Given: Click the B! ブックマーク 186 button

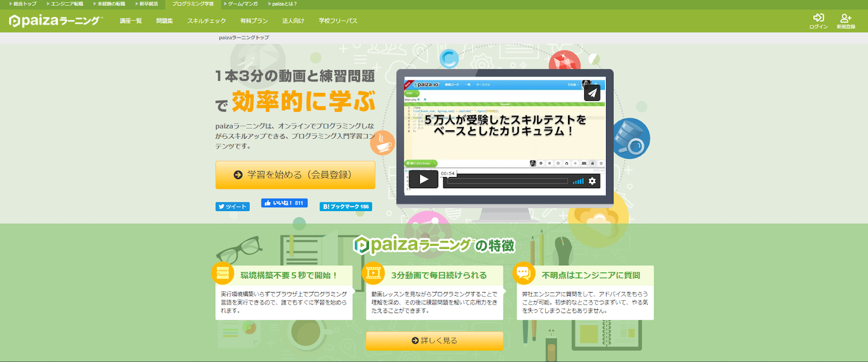Looking at the screenshot, I should (x=346, y=206).
